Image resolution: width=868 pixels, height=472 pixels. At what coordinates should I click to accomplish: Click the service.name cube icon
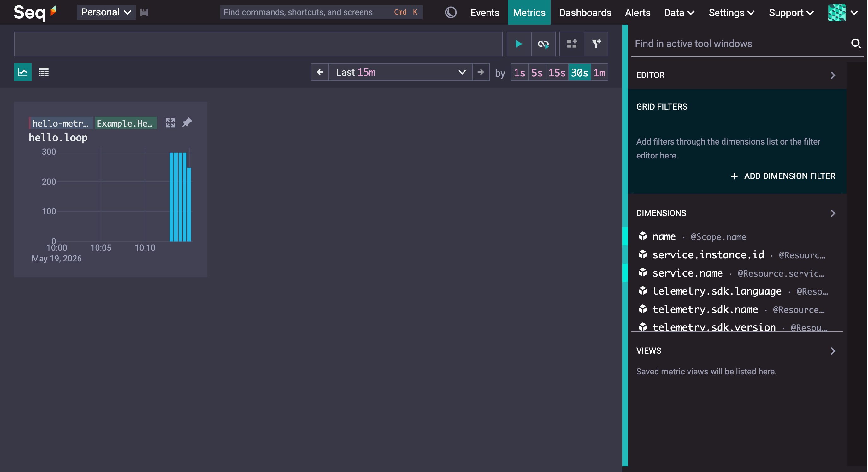tap(643, 272)
